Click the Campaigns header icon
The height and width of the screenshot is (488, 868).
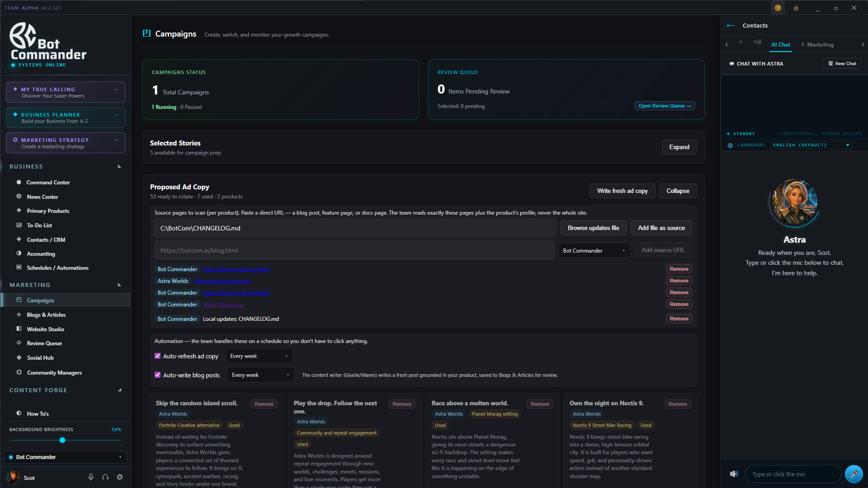(x=146, y=33)
